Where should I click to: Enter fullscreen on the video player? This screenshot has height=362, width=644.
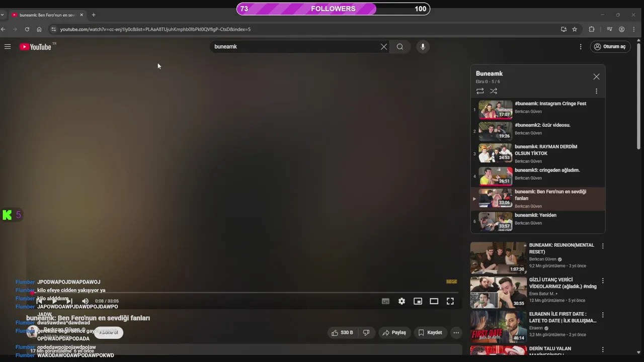[x=450, y=301]
